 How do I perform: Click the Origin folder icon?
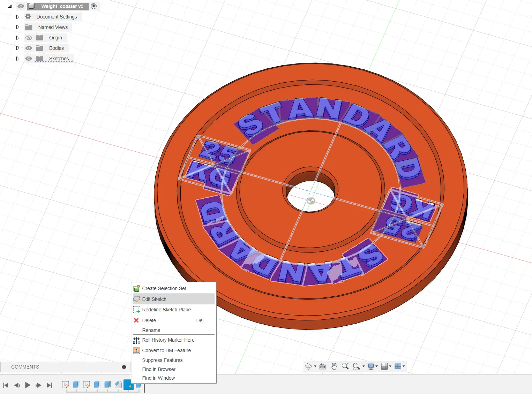pyautogui.click(x=40, y=38)
